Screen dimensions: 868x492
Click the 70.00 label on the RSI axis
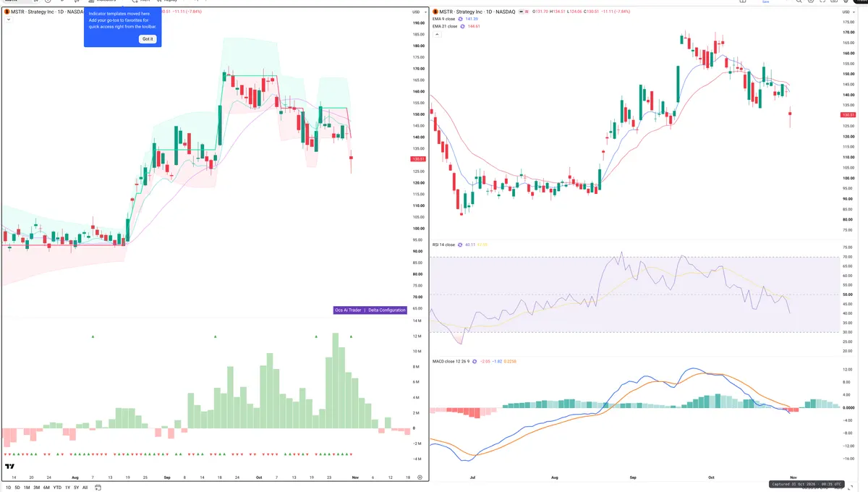coord(846,257)
